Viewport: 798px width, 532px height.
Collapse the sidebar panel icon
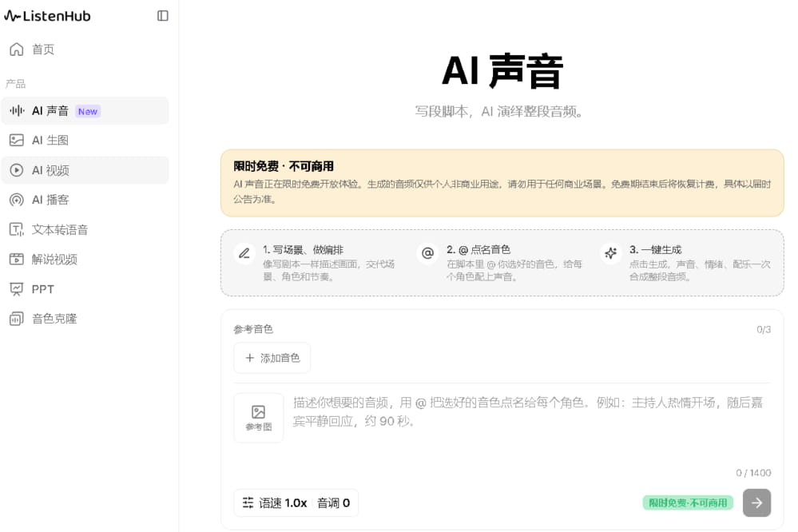pyautogui.click(x=163, y=16)
